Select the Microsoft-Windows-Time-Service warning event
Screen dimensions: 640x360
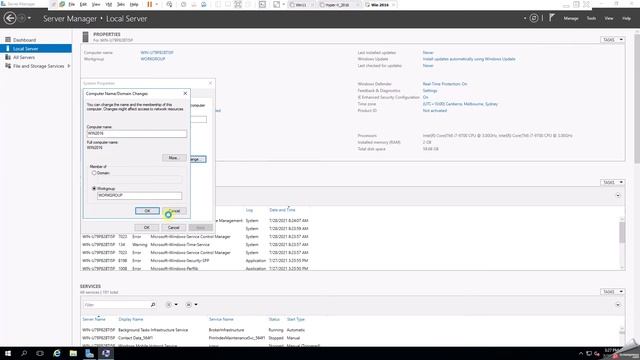pyautogui.click(x=351, y=244)
